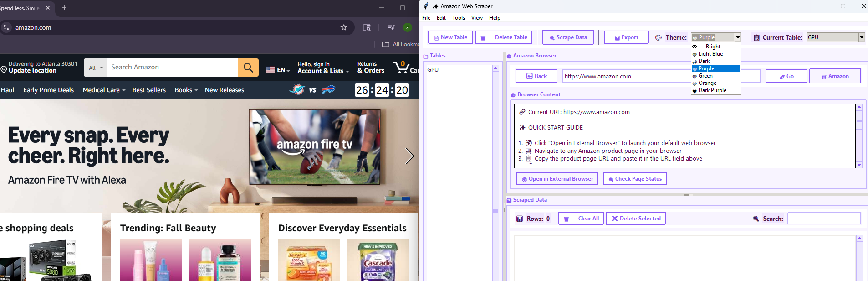Bookmark this page with star icon
This screenshot has width=868, height=281.
tap(344, 27)
